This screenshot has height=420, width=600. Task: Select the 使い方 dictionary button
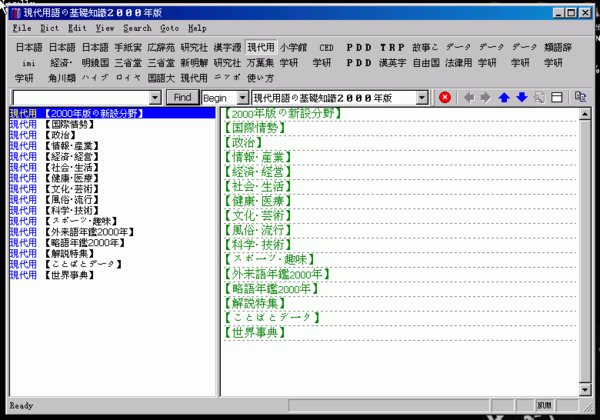(x=260, y=78)
